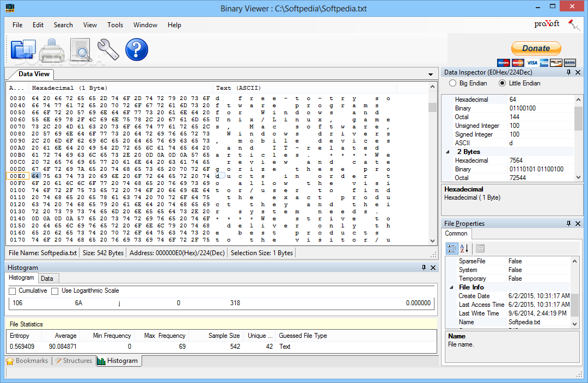
Task: Click the Print toolbar icon
Action: [52, 50]
